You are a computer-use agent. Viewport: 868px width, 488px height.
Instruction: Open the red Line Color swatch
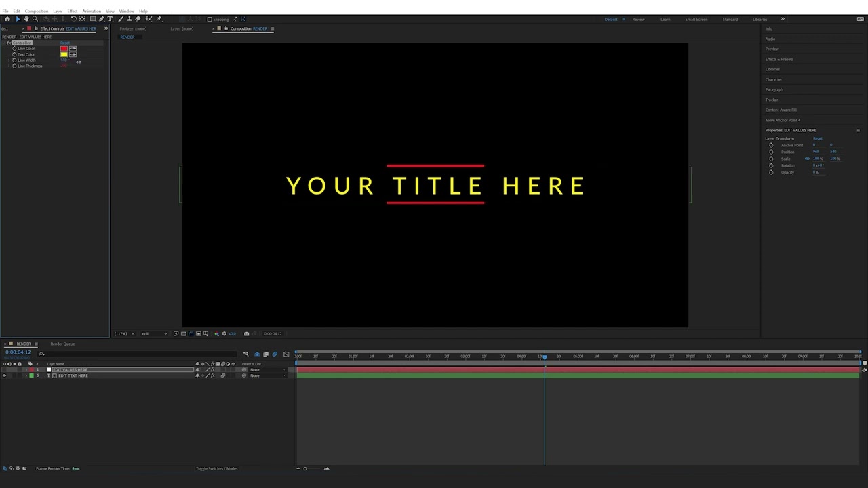coord(64,49)
